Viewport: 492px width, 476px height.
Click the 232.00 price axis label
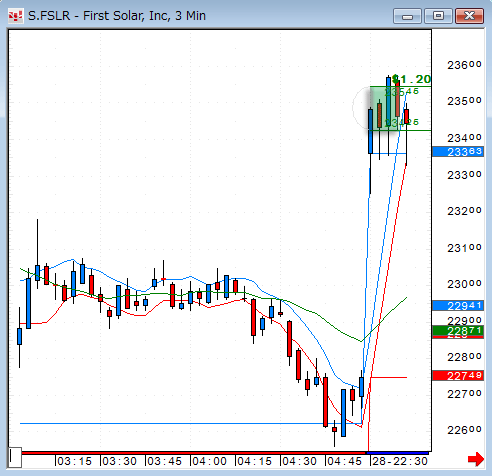click(x=464, y=211)
